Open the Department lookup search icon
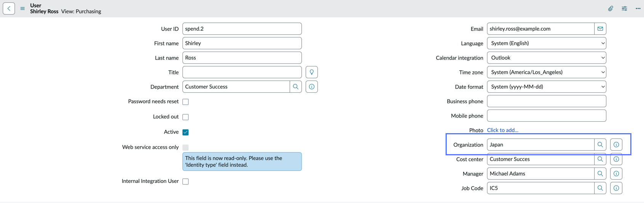The width and height of the screenshot is (644, 203). click(296, 87)
